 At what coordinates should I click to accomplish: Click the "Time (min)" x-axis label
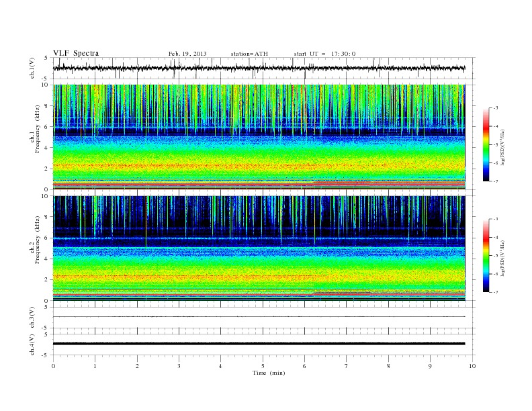pos(269,373)
